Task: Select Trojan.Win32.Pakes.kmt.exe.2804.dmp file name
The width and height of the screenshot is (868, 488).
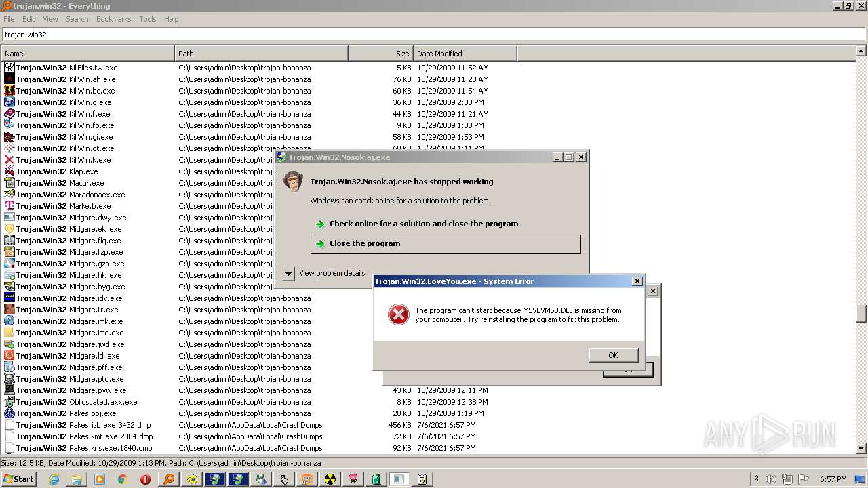Action: (x=84, y=436)
